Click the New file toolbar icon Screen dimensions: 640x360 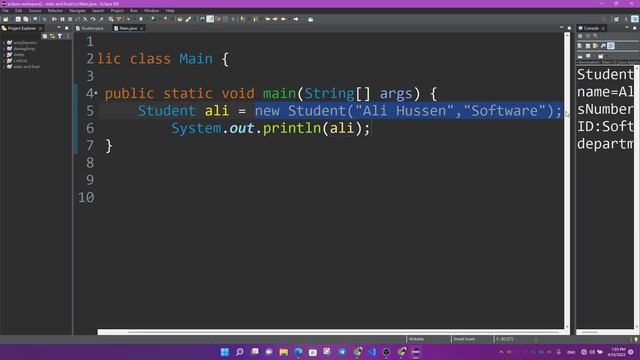(6, 19)
